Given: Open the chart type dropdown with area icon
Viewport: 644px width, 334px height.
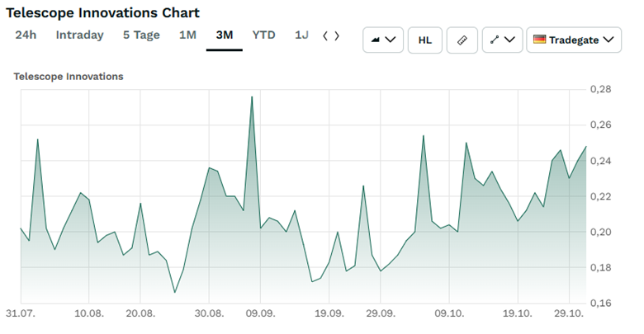Looking at the screenshot, I should click(x=383, y=40).
